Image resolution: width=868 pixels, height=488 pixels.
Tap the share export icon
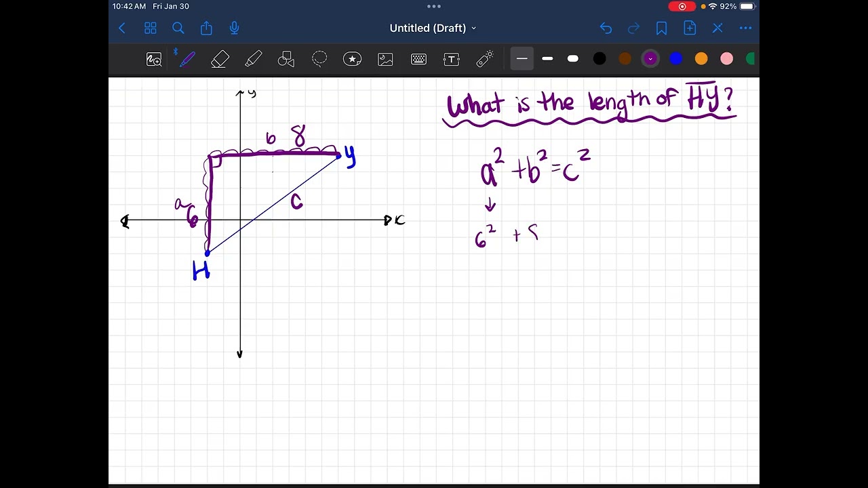click(206, 28)
